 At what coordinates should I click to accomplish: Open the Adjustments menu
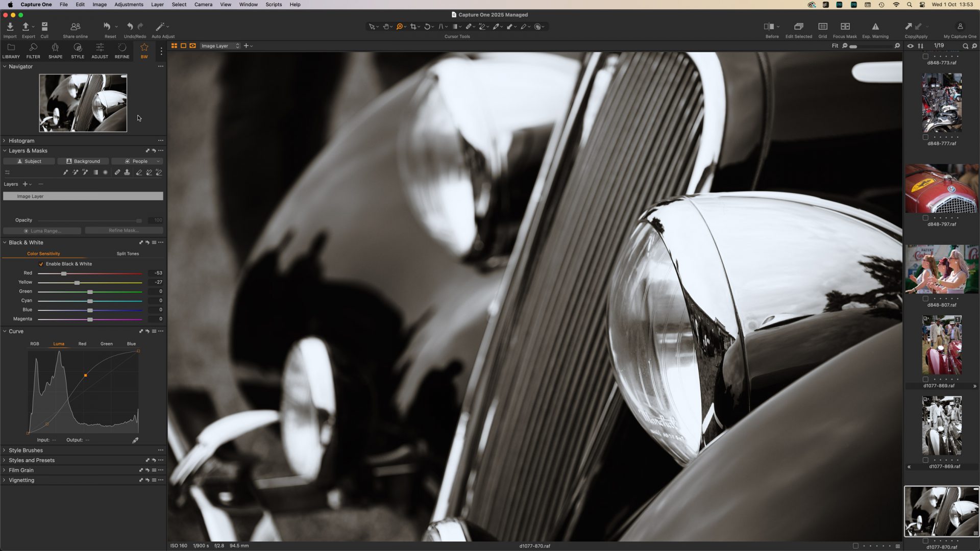pos(129,4)
